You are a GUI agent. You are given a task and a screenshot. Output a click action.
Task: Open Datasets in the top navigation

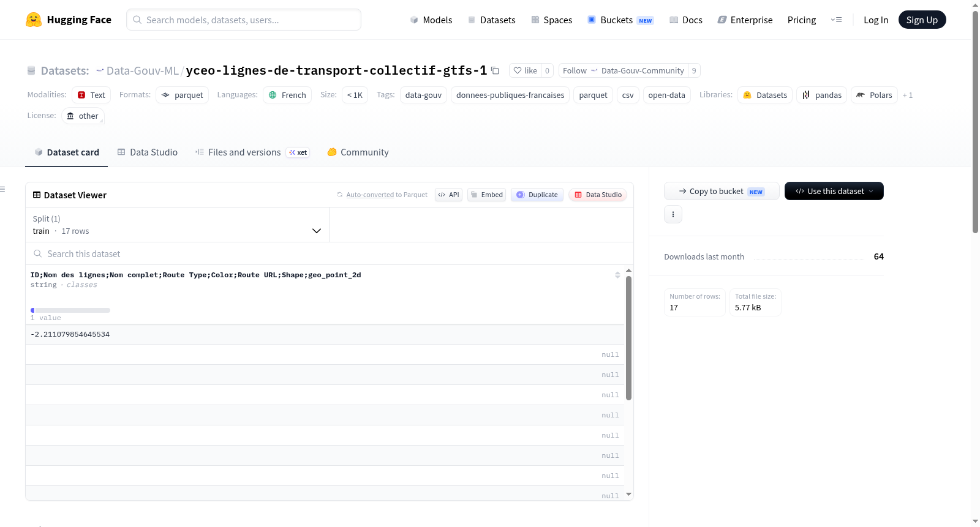click(491, 20)
